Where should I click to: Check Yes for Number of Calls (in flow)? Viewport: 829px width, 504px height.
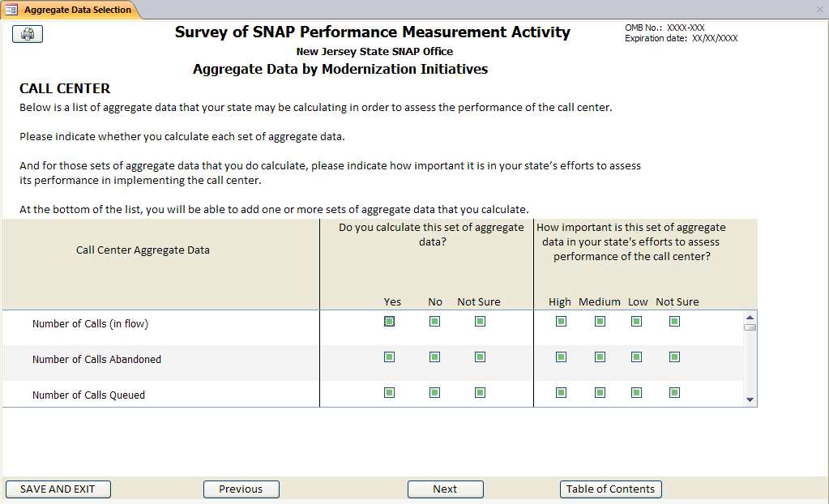(x=390, y=322)
